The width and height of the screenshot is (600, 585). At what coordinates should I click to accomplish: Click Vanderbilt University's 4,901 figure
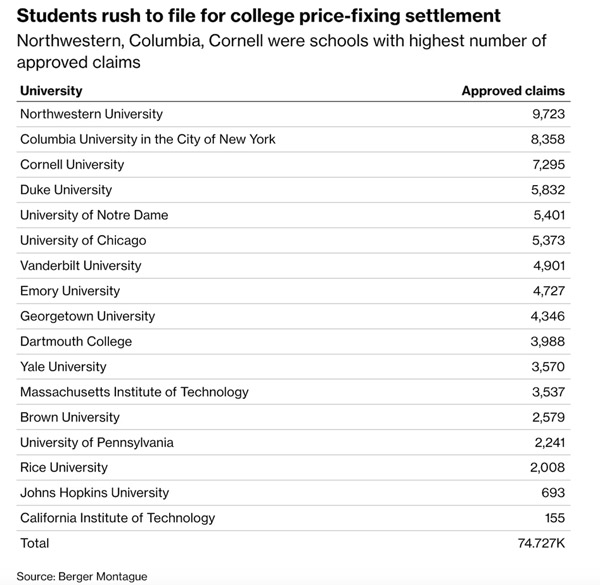[549, 266]
